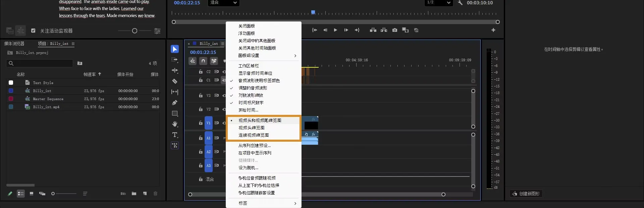Select the Type tool
The height and width of the screenshot is (208, 644).
175,135
